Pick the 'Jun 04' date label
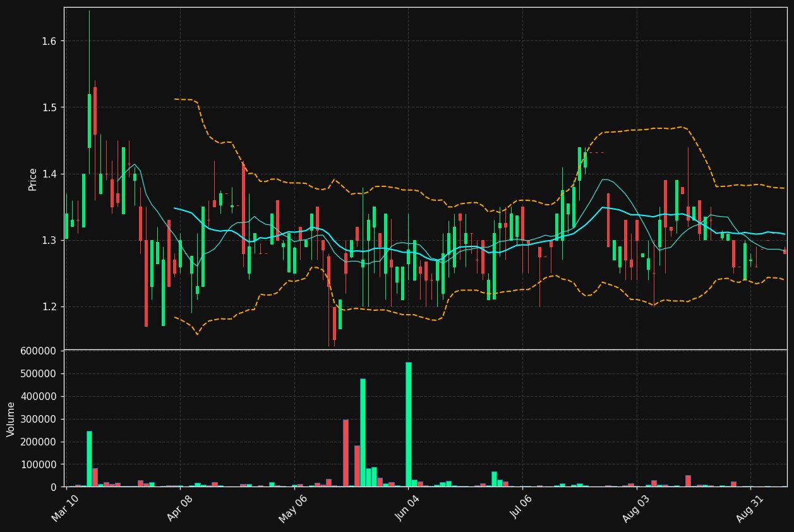The height and width of the screenshot is (532, 794). pyautogui.click(x=407, y=508)
